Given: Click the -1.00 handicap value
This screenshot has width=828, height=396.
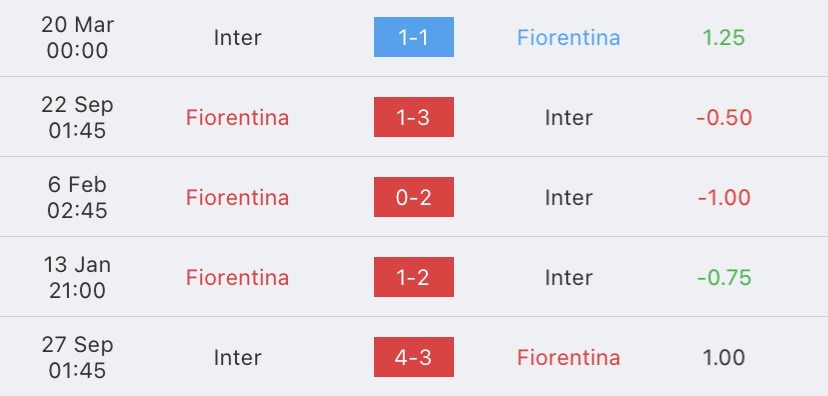Looking at the screenshot, I should pos(724,197).
